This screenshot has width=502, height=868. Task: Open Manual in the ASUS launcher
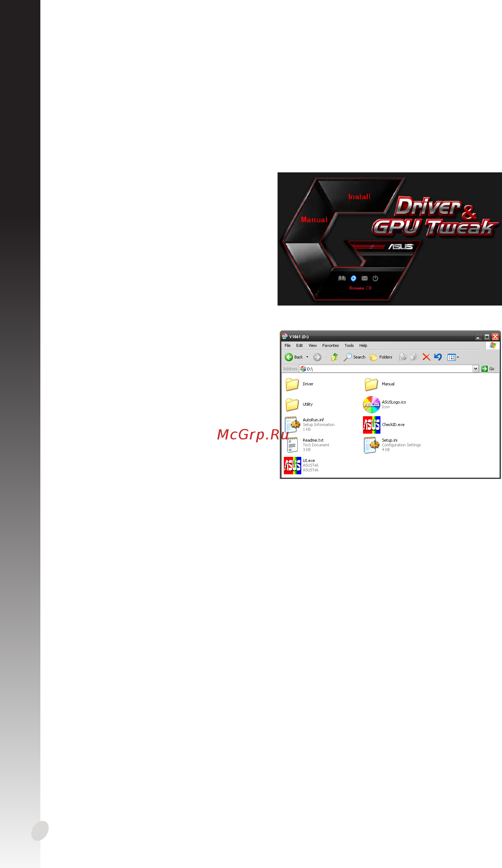coord(314,220)
